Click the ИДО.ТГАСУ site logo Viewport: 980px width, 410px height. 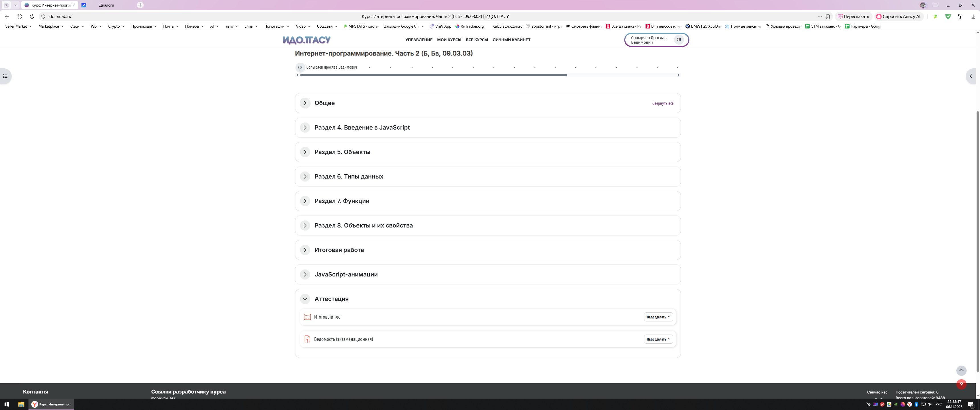[307, 40]
